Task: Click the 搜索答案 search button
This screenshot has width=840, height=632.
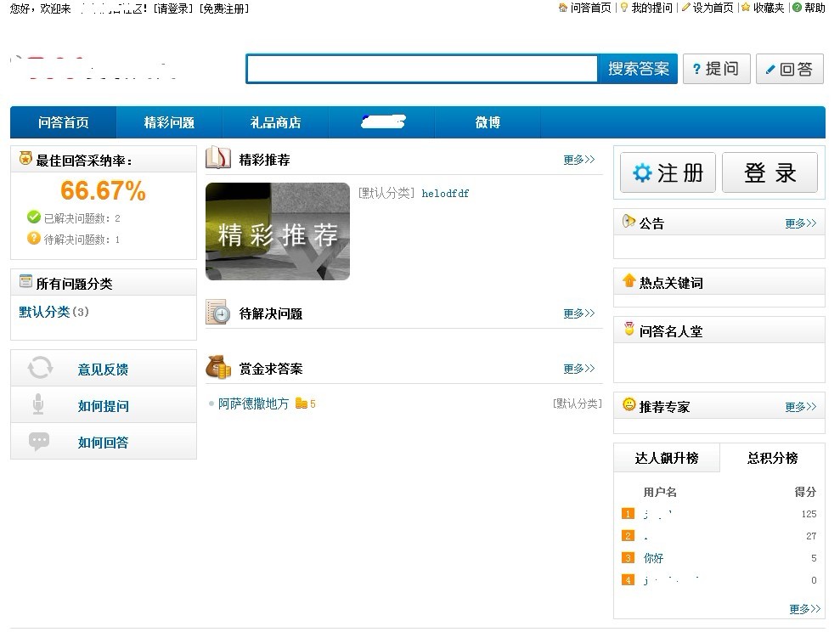Action: pos(638,69)
